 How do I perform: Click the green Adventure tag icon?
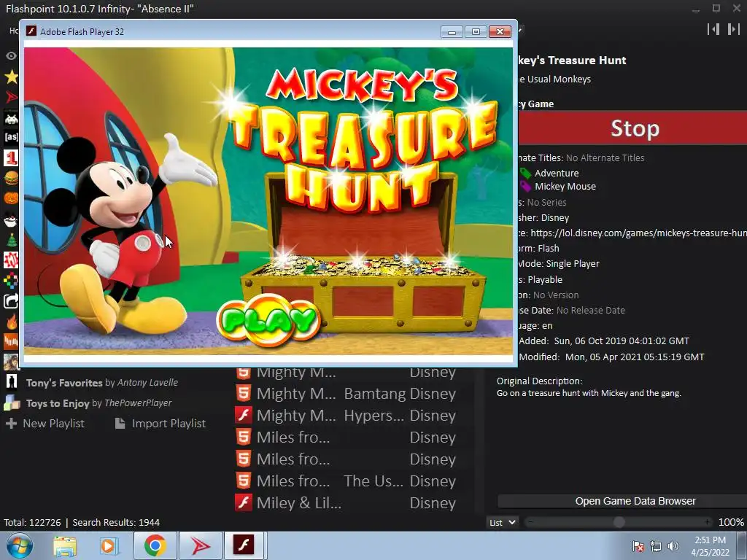525,173
